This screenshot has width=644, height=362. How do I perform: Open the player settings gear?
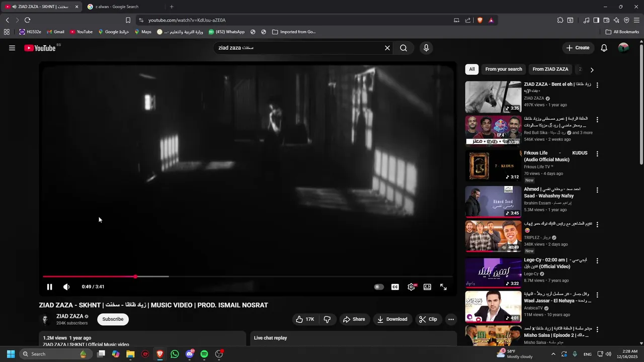coord(411,287)
